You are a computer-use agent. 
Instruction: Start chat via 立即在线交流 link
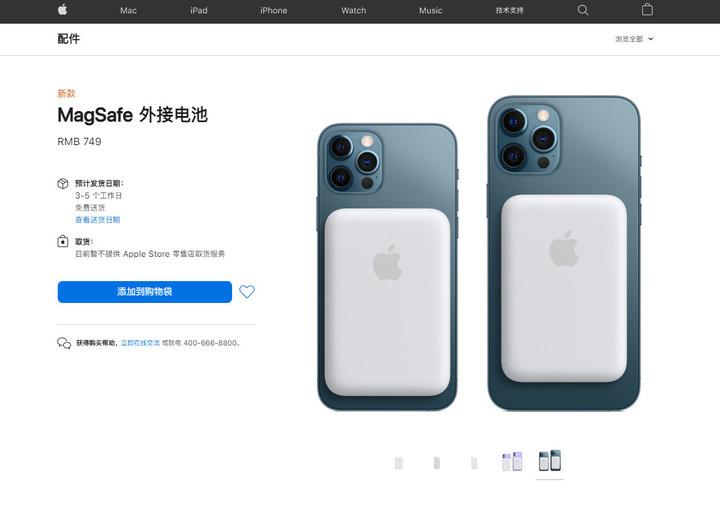coord(140,343)
